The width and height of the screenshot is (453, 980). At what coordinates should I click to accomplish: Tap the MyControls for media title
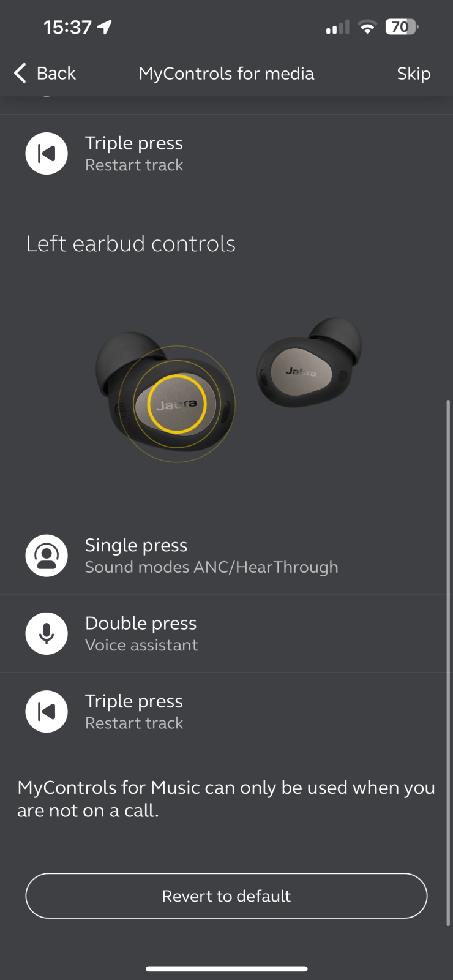[226, 73]
